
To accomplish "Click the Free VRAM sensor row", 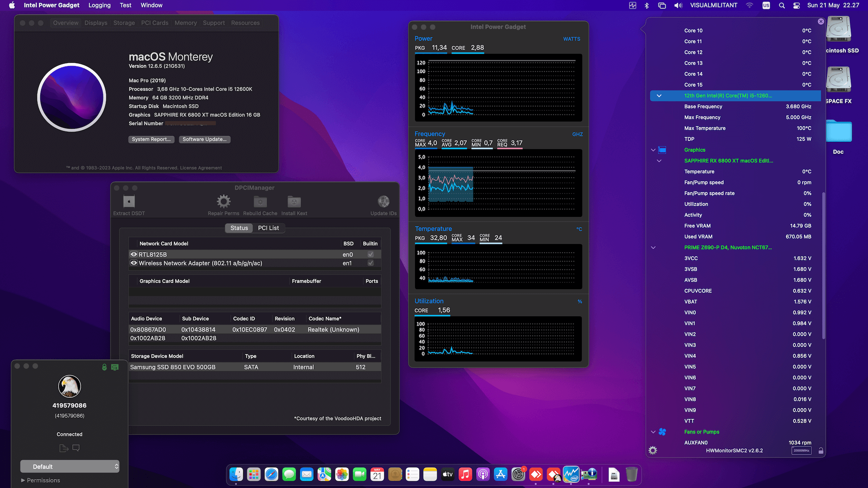I will (x=736, y=226).
